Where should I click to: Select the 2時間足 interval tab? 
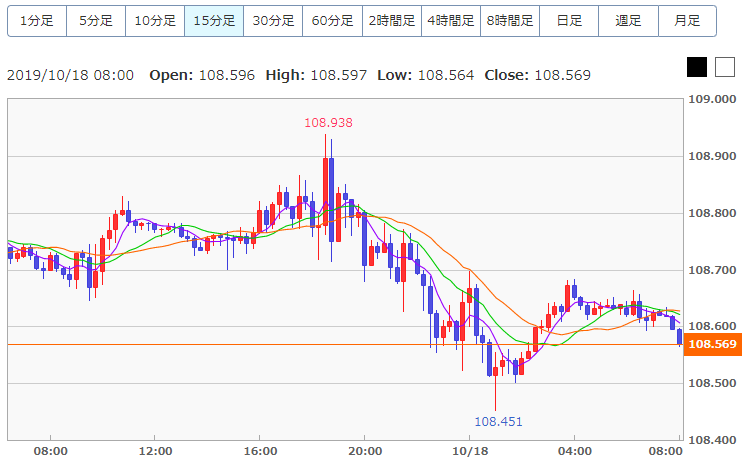[392, 21]
